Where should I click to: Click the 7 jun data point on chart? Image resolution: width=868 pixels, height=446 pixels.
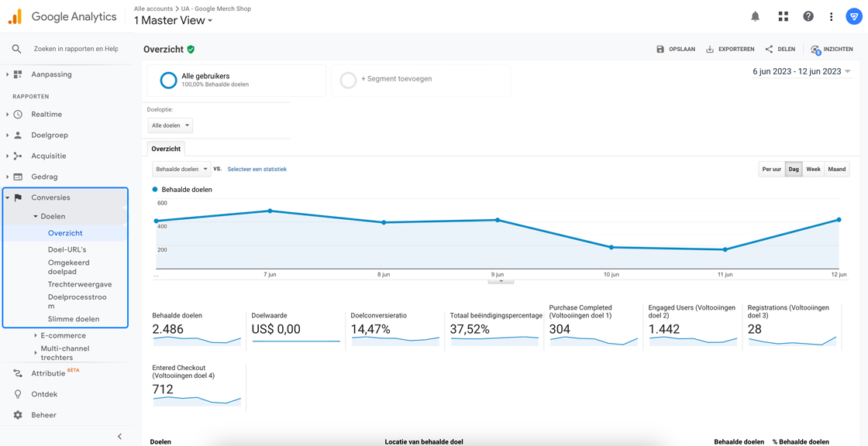point(270,211)
